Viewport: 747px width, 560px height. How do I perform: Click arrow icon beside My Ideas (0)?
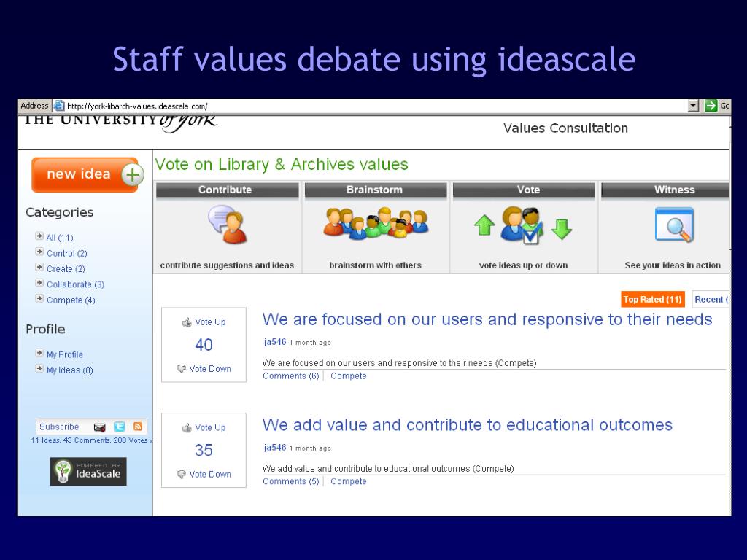click(39, 368)
